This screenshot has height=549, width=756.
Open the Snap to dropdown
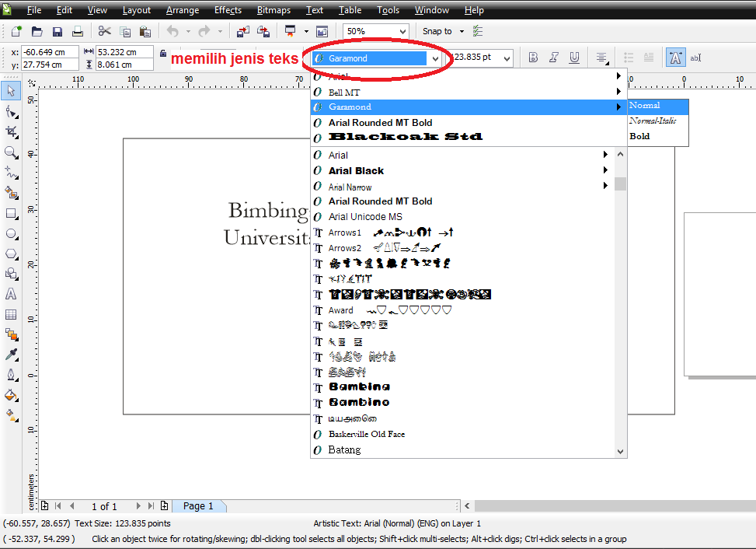[462, 32]
